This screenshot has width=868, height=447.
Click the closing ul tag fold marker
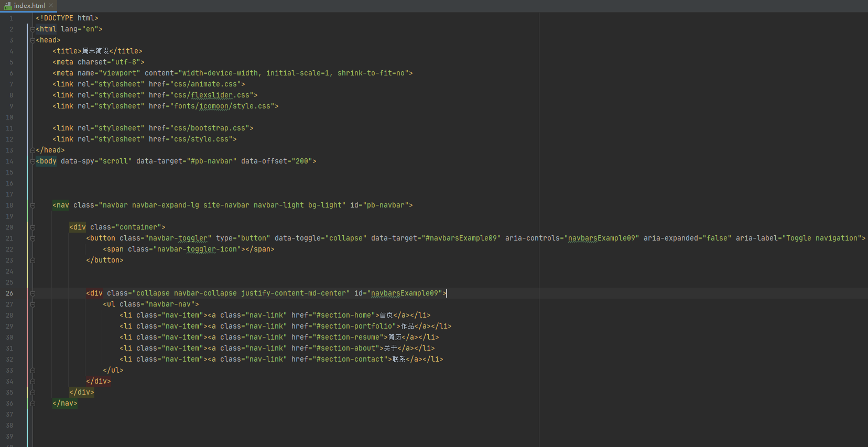coord(32,370)
